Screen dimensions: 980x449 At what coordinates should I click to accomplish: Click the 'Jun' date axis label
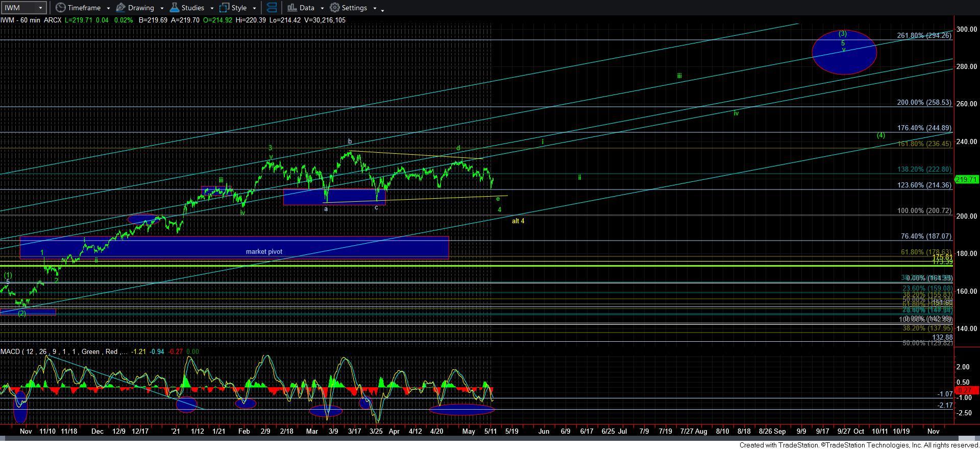coord(544,432)
